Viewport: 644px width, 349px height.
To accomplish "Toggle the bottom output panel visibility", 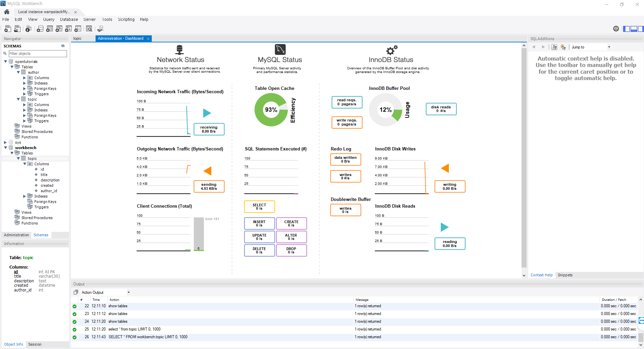I will [634, 29].
